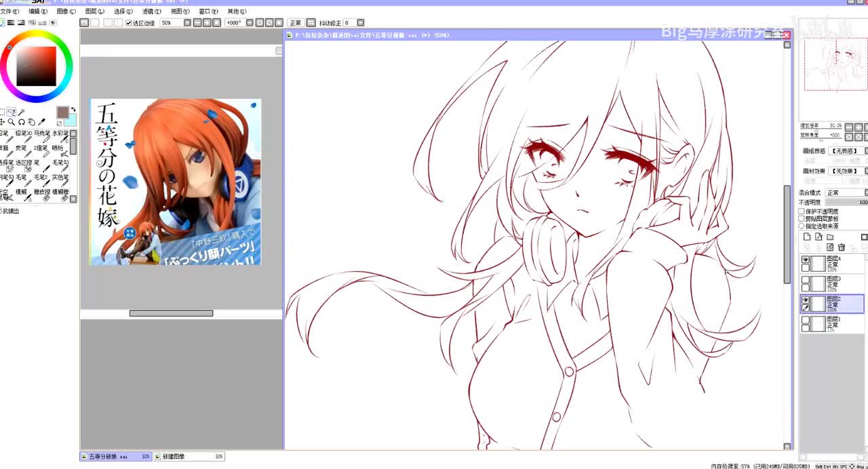Viewport: 868px width, 469px height.
Task: Choose the 2值笔 binary pen
Action: [42, 152]
